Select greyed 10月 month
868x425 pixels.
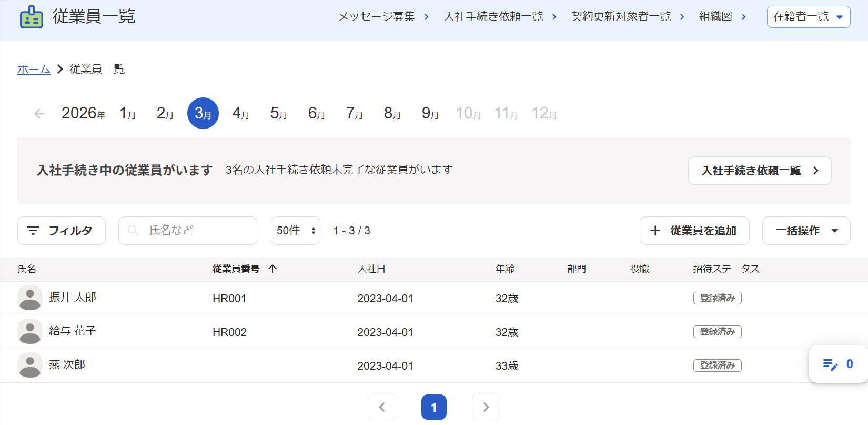coord(468,113)
